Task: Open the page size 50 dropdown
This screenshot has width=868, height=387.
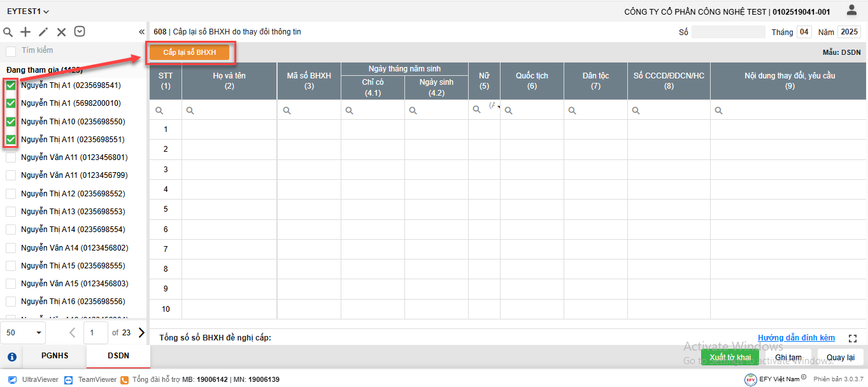Action: click(x=25, y=332)
